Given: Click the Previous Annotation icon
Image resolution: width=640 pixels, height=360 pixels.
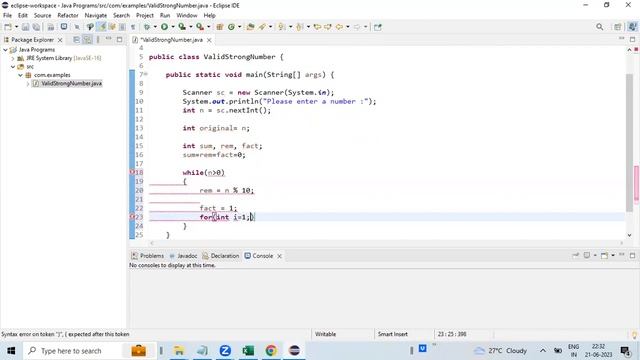Looking at the screenshot, I should pyautogui.click(x=300, y=27).
